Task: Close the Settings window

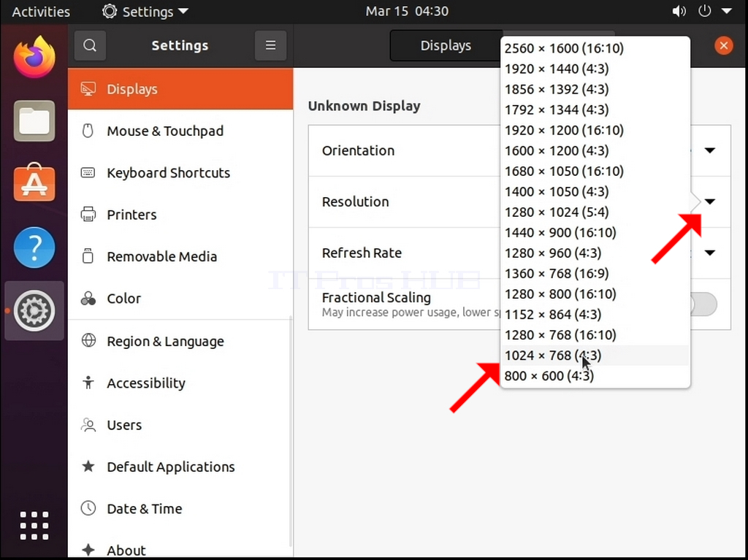Action: [x=724, y=46]
